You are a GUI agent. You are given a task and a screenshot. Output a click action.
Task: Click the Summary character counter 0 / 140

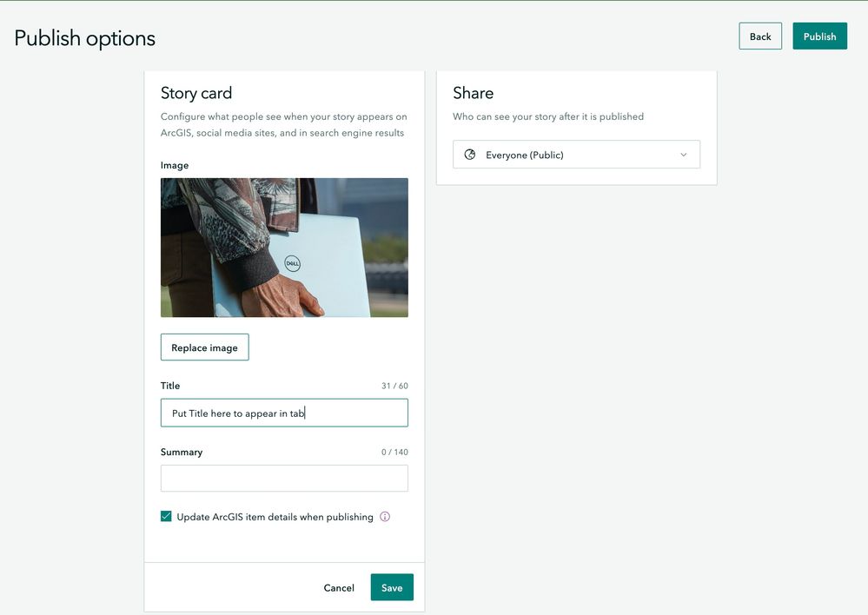click(393, 453)
